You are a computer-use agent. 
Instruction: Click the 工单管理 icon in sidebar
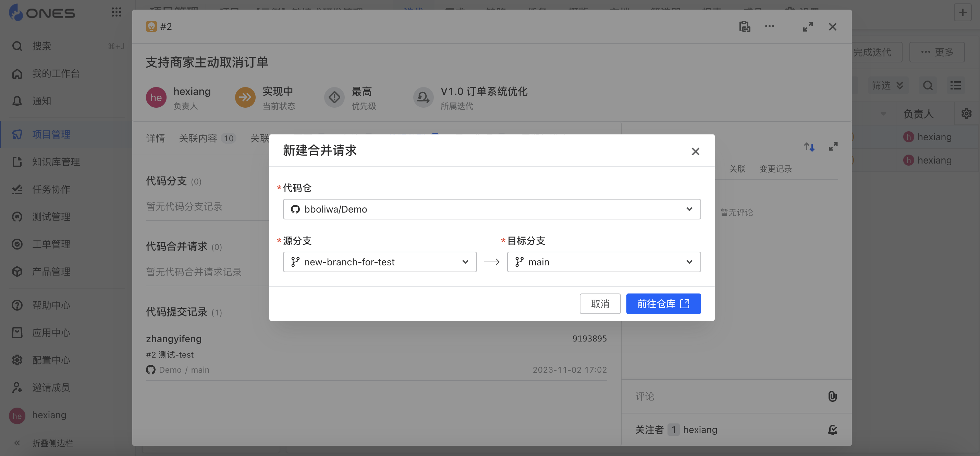tap(17, 244)
